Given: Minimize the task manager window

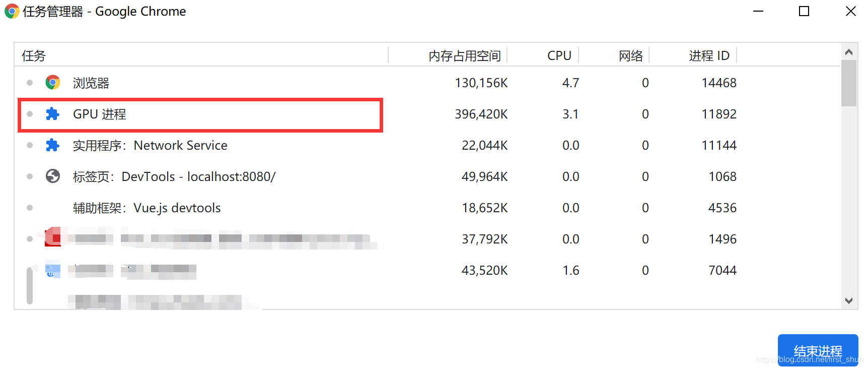Looking at the screenshot, I should point(758,11).
